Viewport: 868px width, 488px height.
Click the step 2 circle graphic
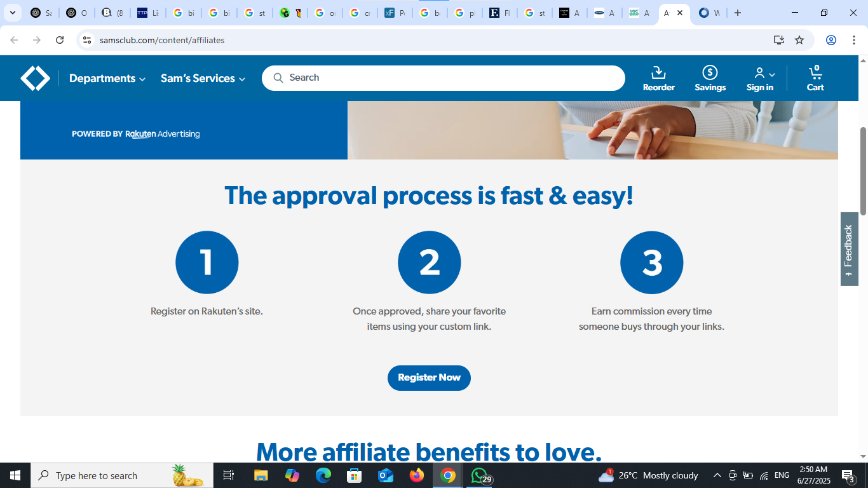(430, 262)
